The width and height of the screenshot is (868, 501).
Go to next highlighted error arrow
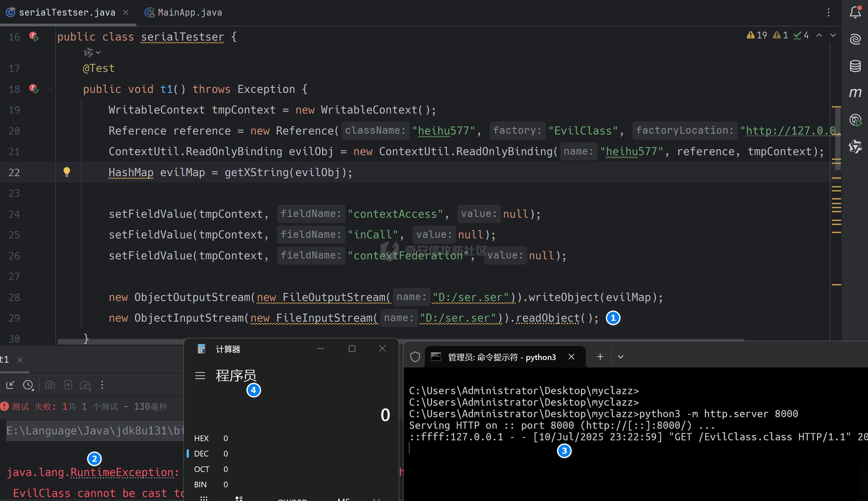[x=833, y=35]
